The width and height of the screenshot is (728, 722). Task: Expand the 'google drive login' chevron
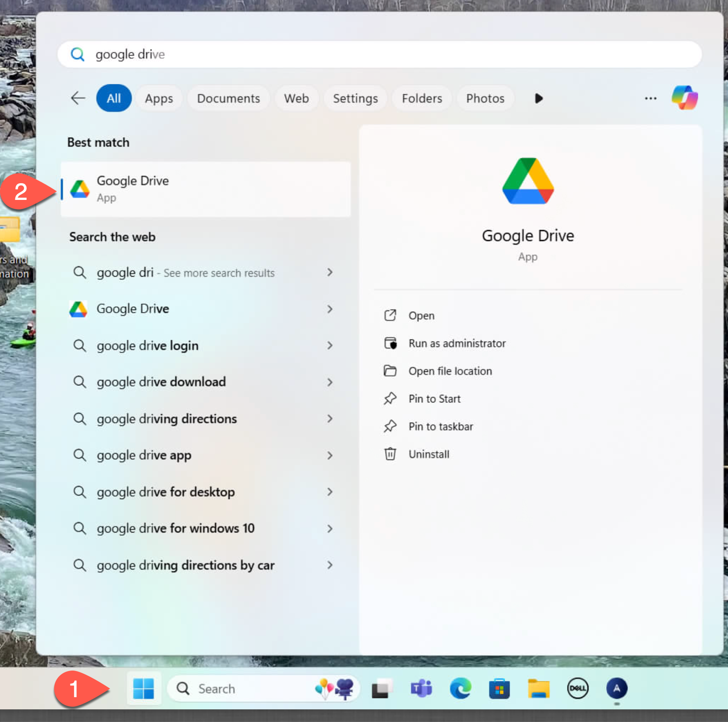330,346
